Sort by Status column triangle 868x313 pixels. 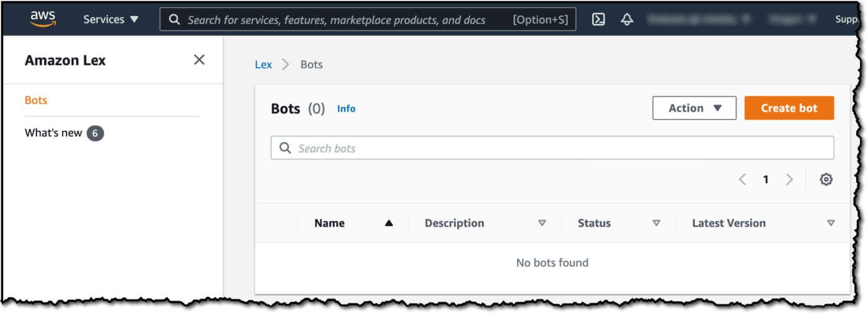656,223
